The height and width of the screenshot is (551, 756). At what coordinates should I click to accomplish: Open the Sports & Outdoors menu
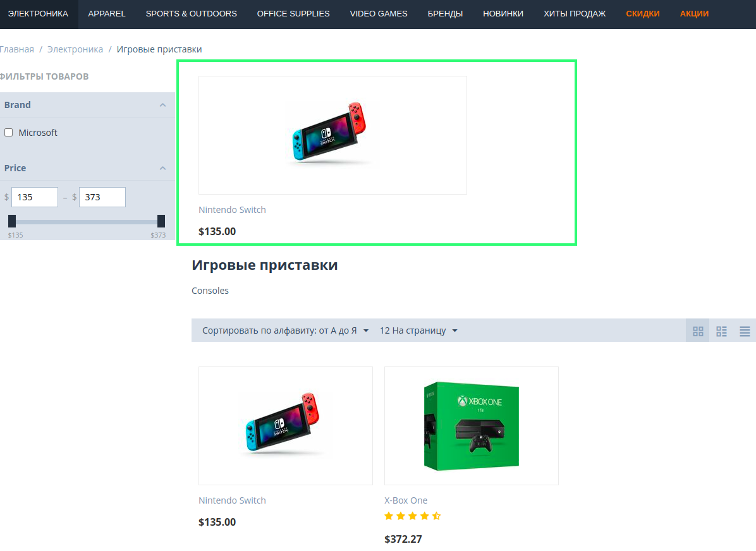pos(191,14)
